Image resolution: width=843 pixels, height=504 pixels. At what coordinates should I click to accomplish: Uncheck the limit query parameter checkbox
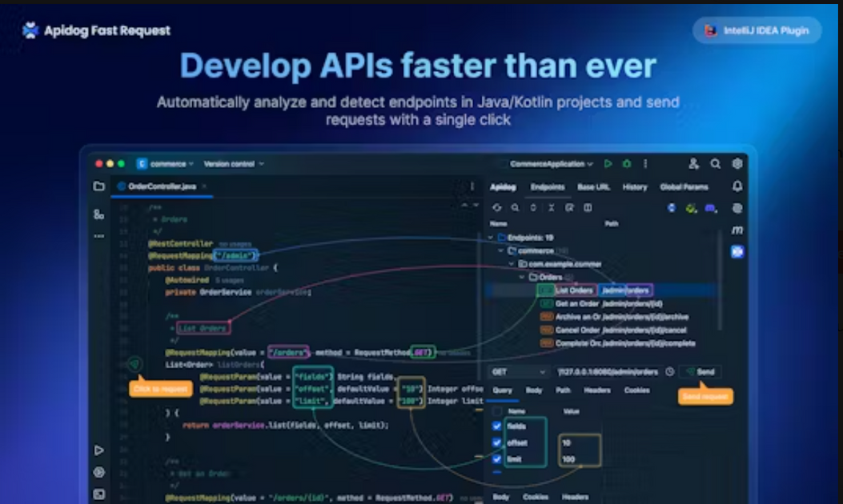click(x=498, y=461)
